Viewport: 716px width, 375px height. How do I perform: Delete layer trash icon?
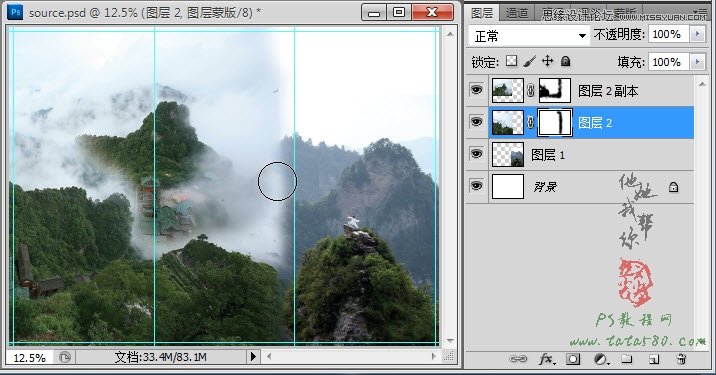681,359
